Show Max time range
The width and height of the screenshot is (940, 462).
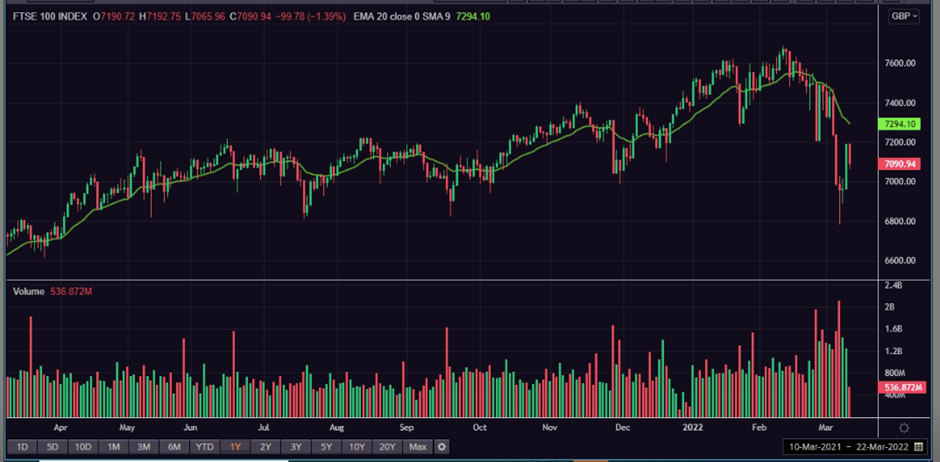tap(418, 447)
